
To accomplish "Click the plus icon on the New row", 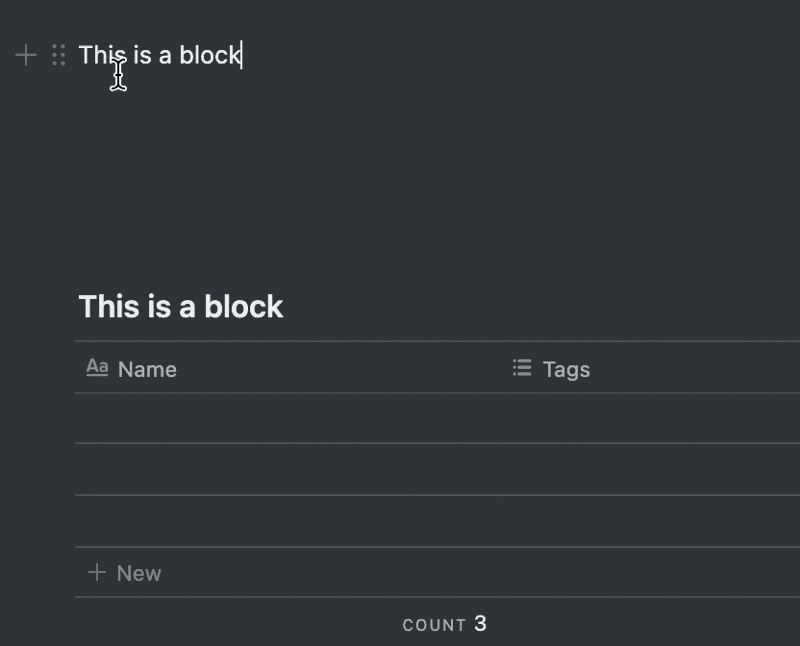I will click(96, 572).
